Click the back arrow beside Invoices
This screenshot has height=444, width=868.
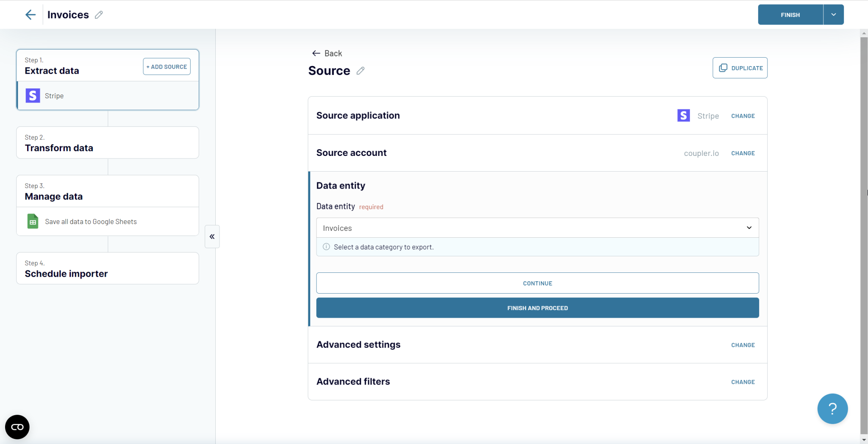(30, 14)
